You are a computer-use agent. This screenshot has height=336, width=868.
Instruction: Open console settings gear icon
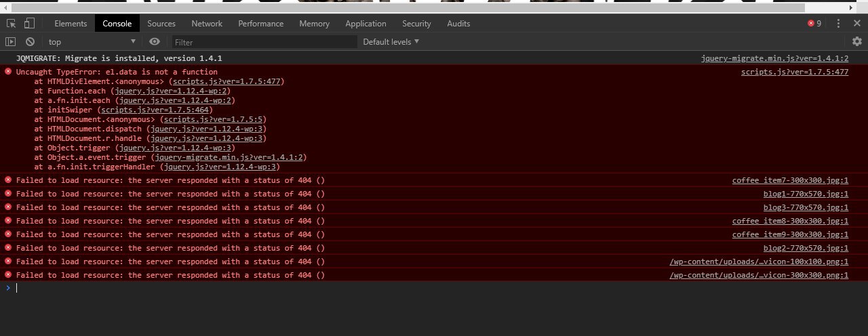click(x=857, y=42)
